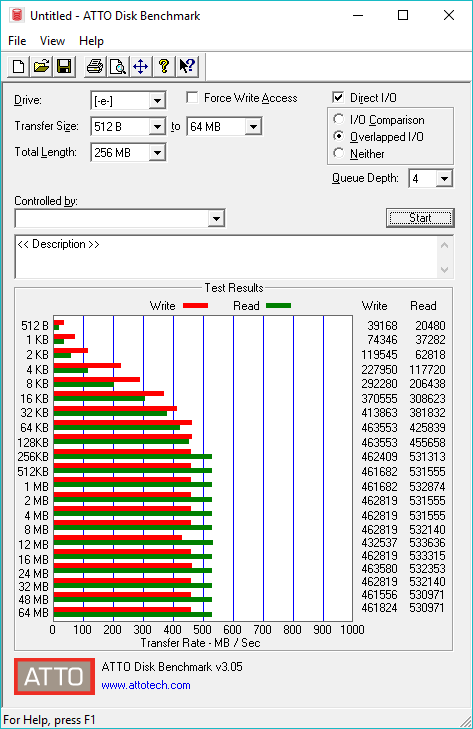Expand the Drive dropdown list
473x729 pixels.
point(157,100)
